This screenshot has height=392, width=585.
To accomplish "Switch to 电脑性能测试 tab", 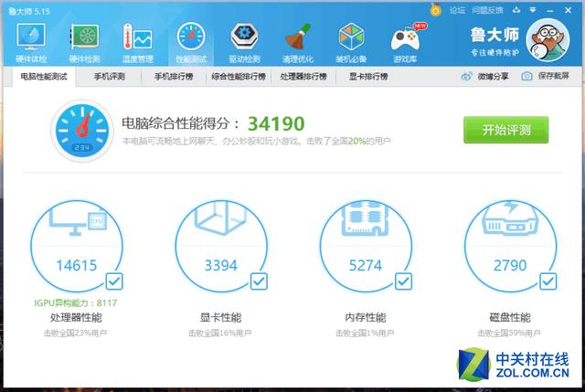I will point(44,77).
